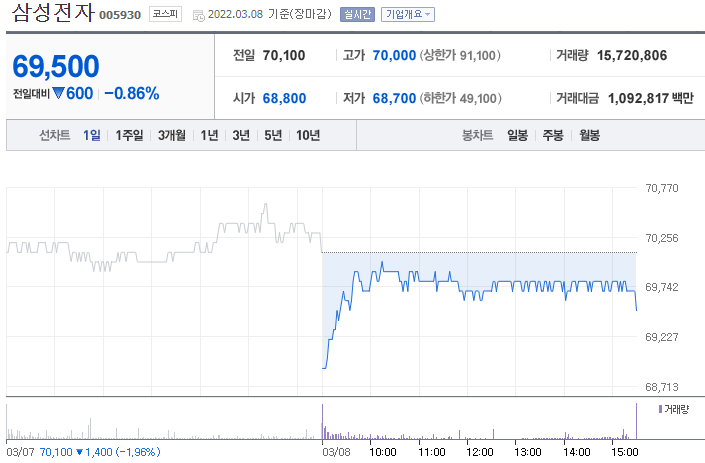Show the 3년 line chart
The height and width of the screenshot is (463, 705).
[x=241, y=135]
